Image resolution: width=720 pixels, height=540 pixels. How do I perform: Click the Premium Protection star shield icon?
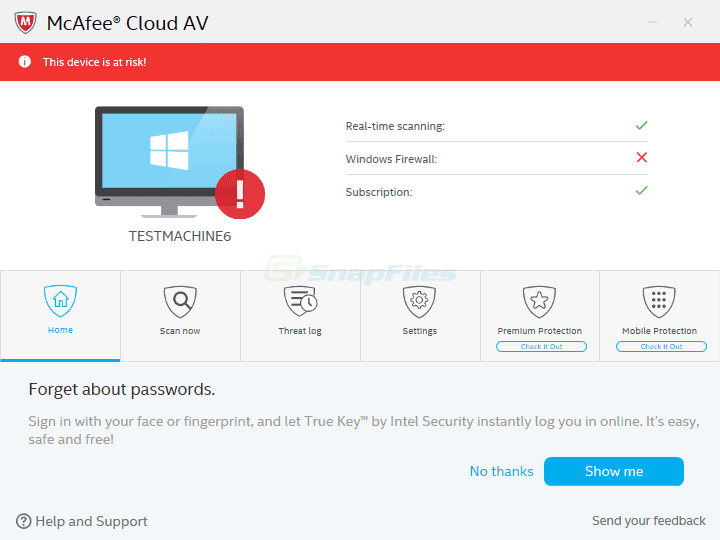coord(540,302)
